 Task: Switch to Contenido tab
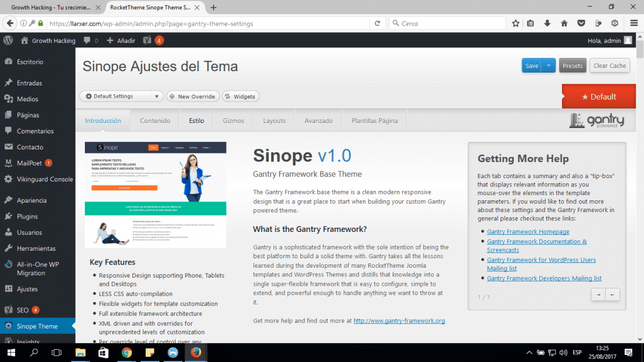[155, 121]
